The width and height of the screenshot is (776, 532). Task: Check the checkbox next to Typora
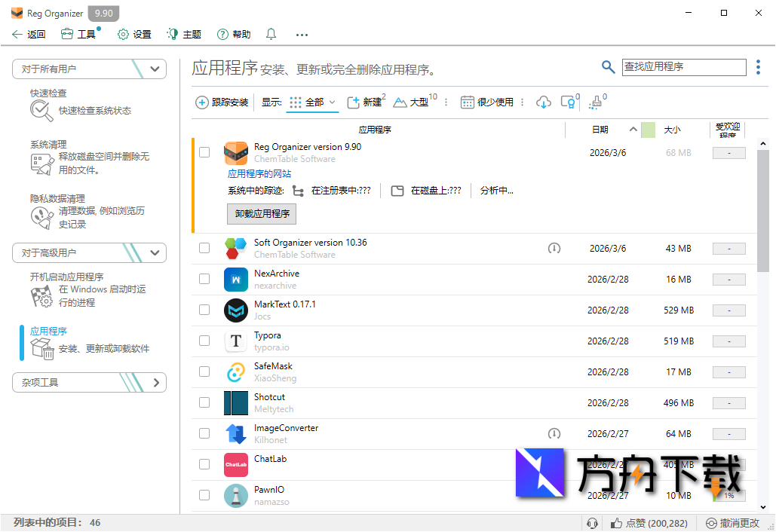click(x=204, y=341)
